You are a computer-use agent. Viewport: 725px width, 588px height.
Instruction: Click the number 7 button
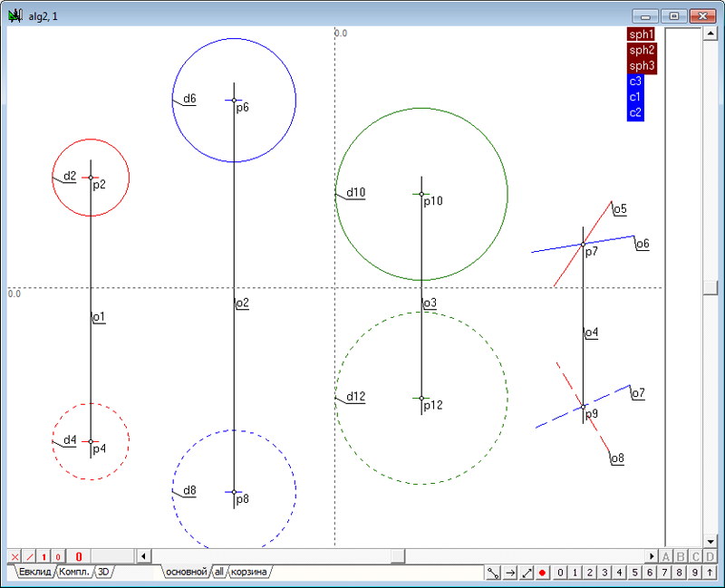(664, 573)
